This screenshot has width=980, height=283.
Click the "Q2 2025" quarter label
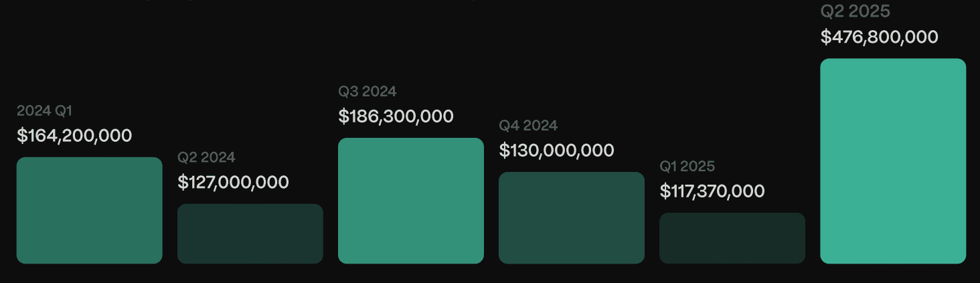pyautogui.click(x=855, y=11)
